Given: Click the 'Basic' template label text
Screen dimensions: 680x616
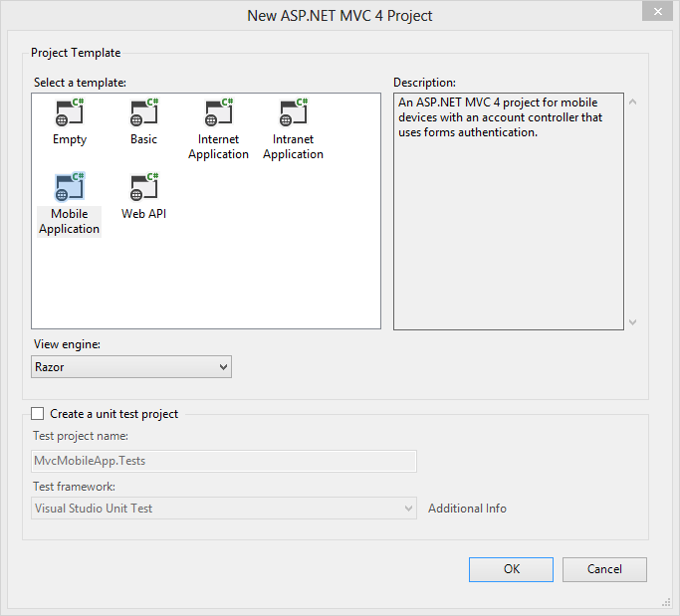Looking at the screenshot, I should pyautogui.click(x=144, y=139).
